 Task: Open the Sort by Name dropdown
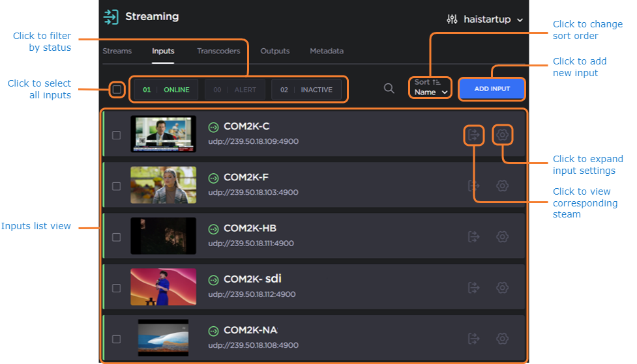point(430,87)
